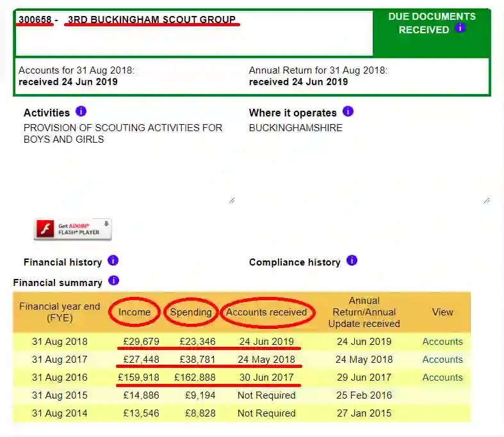
Task: Click the charity number 300658
Action: tap(35, 20)
